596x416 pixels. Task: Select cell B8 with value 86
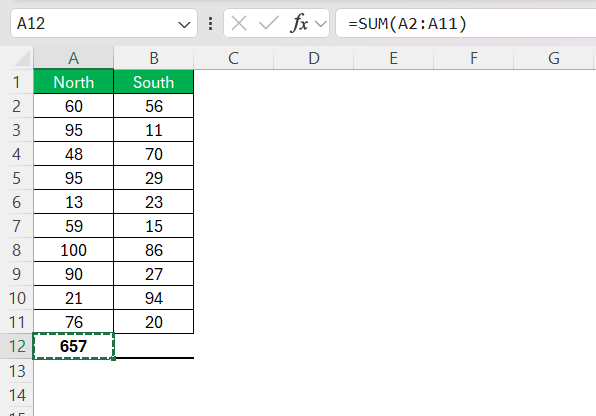click(x=154, y=250)
